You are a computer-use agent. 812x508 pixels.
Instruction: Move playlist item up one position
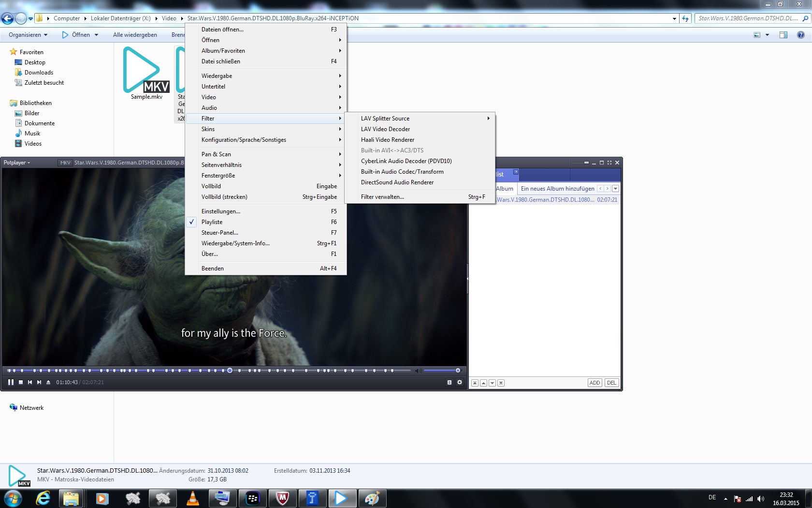pyautogui.click(x=484, y=383)
